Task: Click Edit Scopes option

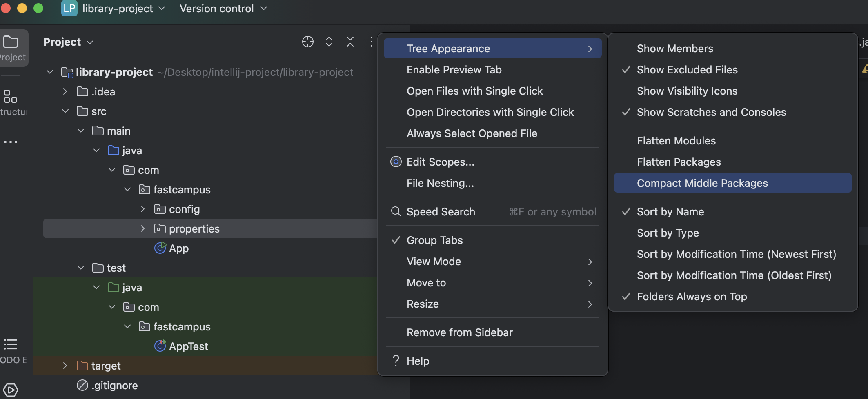Action: tap(440, 162)
